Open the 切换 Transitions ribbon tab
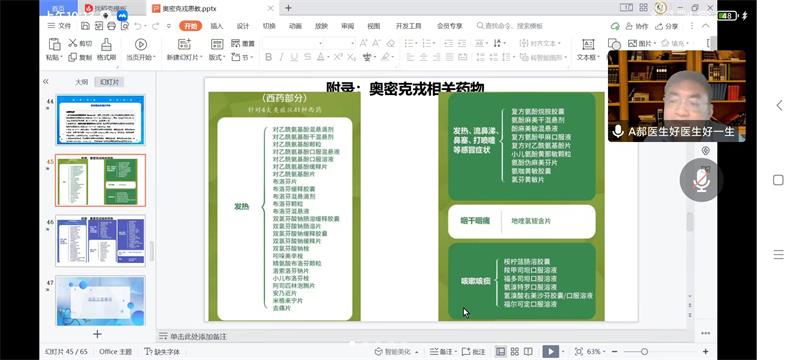Viewport: 800px width, 360px height. [x=269, y=26]
